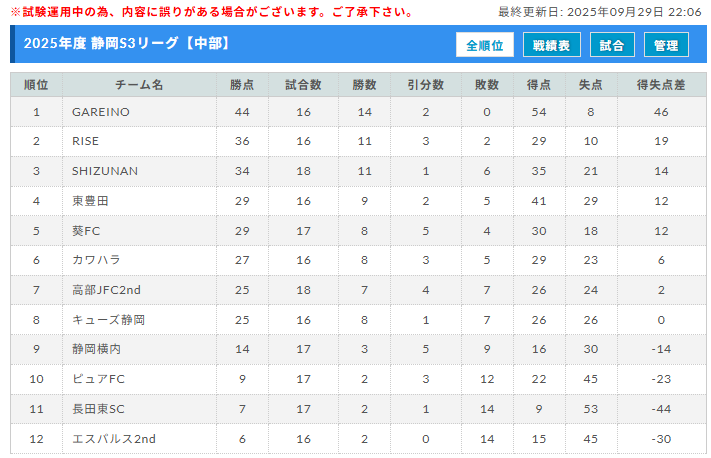Click the RISE team name
Image resolution: width=711 pixels, height=458 pixels.
pos(85,142)
